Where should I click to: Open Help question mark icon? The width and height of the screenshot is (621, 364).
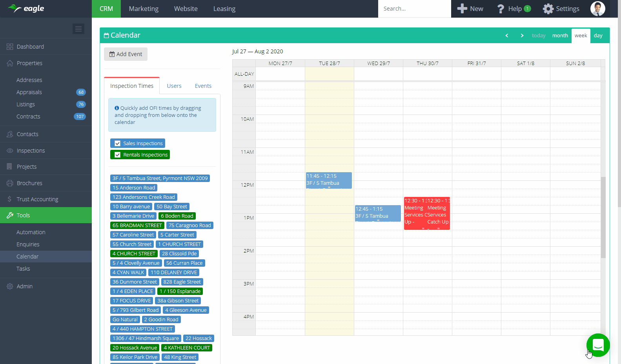(x=501, y=9)
